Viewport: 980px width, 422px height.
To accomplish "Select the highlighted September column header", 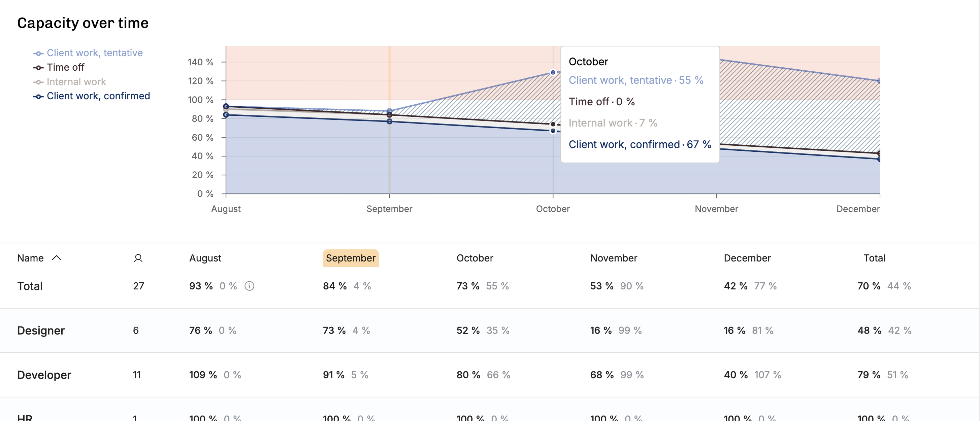I will 350,258.
